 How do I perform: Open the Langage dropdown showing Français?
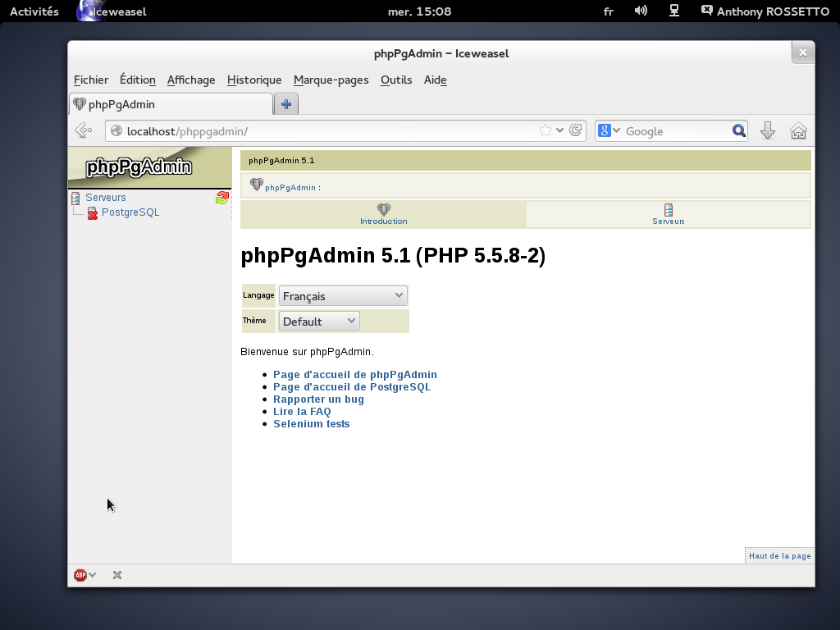pyautogui.click(x=343, y=295)
